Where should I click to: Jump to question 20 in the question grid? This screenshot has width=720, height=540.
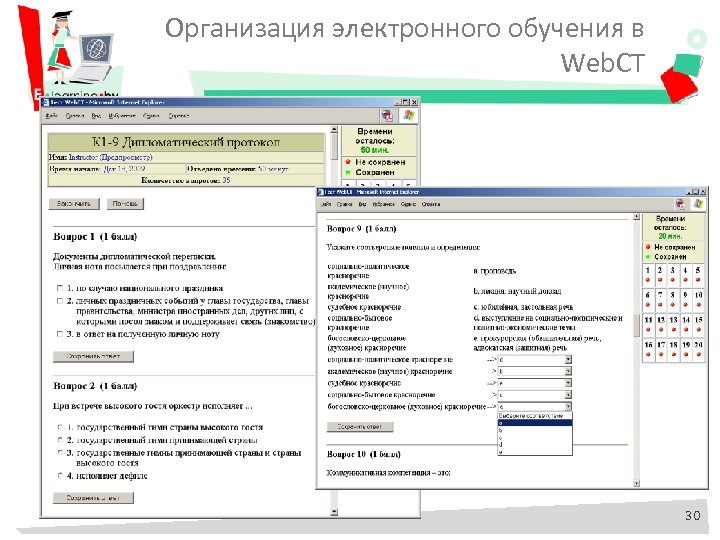pyautogui.click(x=698, y=349)
